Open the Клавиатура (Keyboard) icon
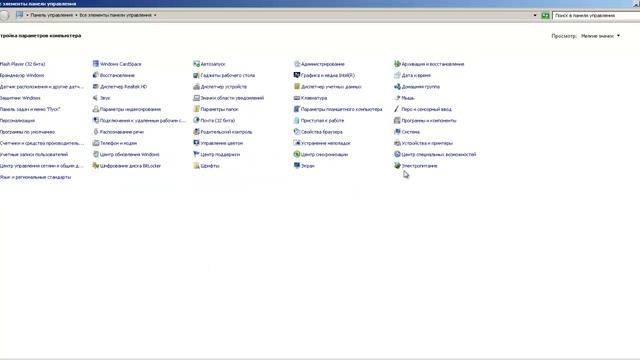 click(x=297, y=98)
